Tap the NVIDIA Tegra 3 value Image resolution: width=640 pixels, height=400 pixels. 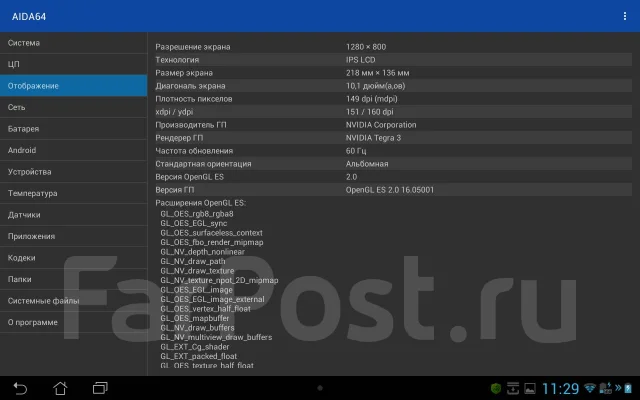click(373, 138)
